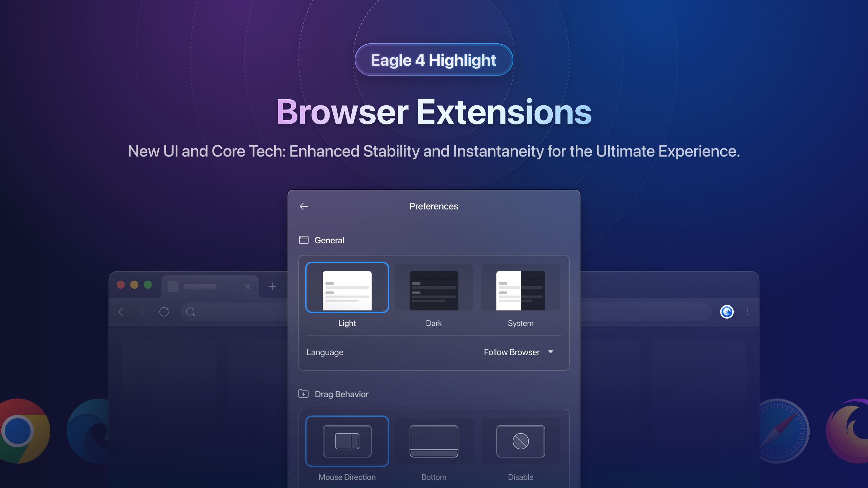Select Bottom drag behavior mode
The width and height of the screenshot is (868, 488).
pos(434,441)
